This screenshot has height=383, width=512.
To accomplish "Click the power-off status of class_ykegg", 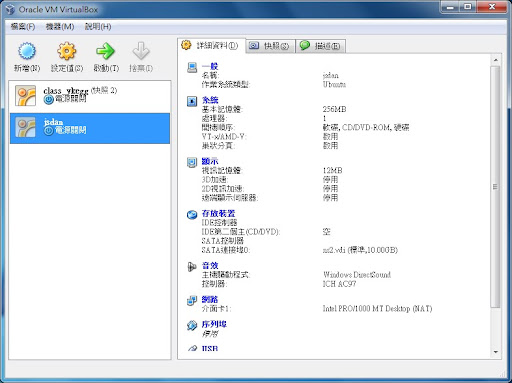I will (65, 99).
